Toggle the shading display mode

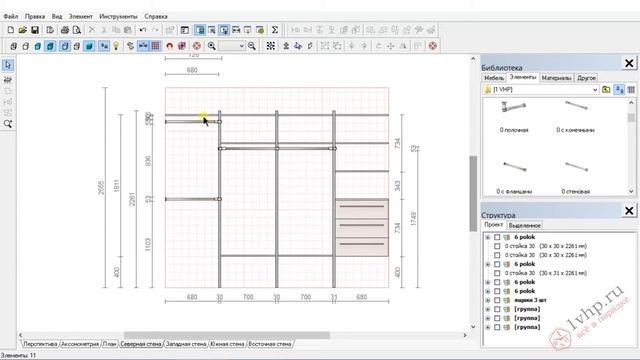pyautogui.click(x=89, y=46)
